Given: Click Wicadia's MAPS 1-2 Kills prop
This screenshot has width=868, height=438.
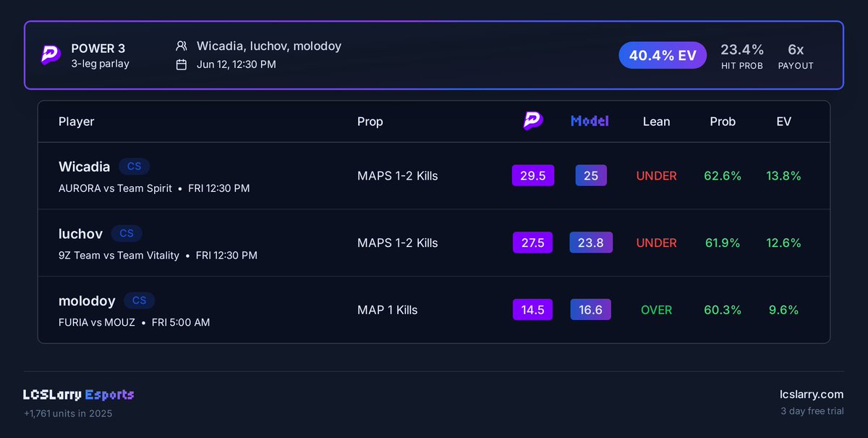Looking at the screenshot, I should (398, 176).
